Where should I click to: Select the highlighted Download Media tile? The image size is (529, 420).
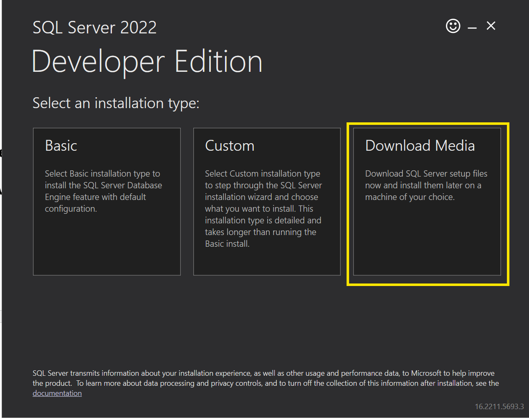[x=427, y=201]
